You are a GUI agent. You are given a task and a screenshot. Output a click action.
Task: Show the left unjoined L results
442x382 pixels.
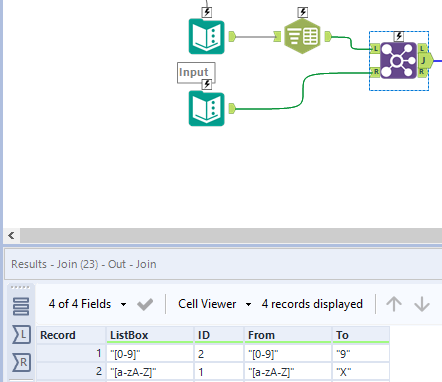(22, 334)
